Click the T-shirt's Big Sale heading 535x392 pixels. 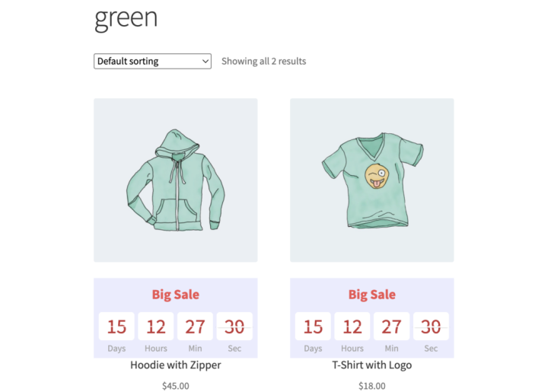point(372,295)
